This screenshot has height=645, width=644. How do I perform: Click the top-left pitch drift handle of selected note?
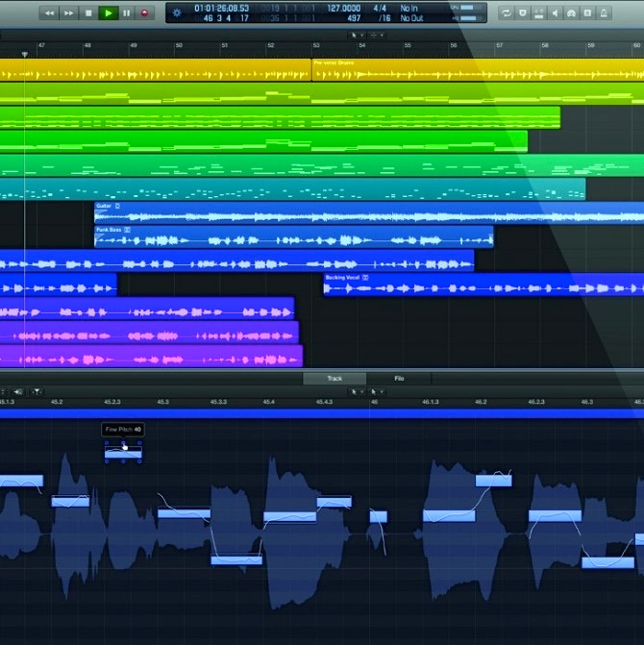coord(107,443)
